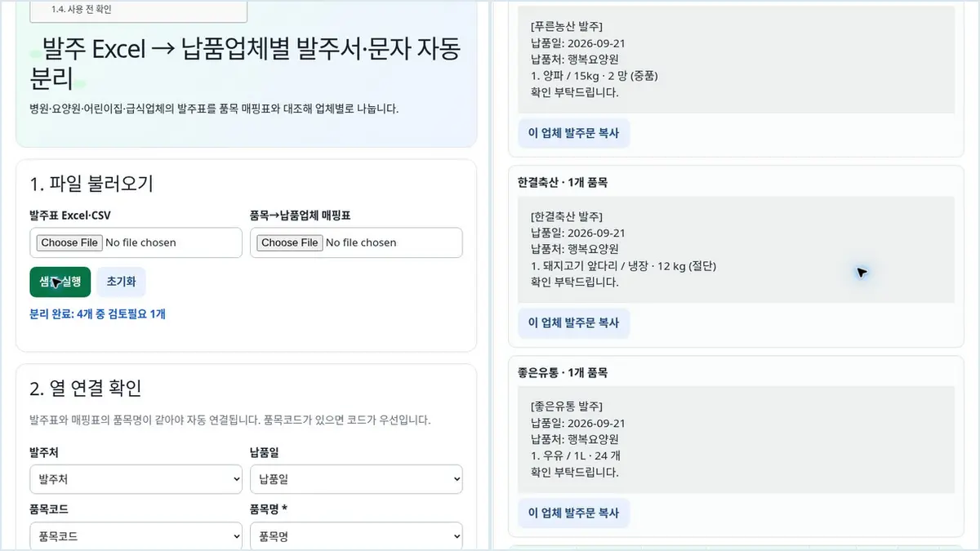Click the 한결축산 · 1개 품목 card title
The width and height of the screenshot is (980, 551).
563,183
